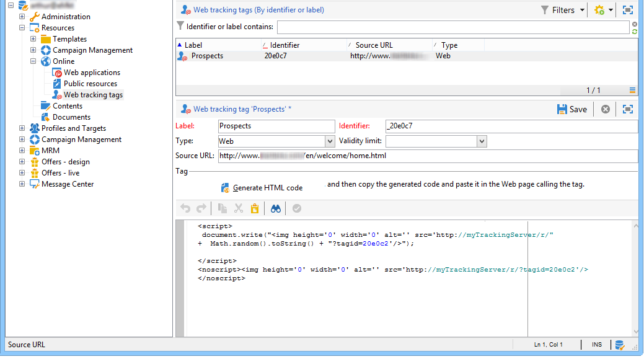This screenshot has height=359, width=644.
Task: Click the green refresh icon beside filter field
Action: [x=635, y=31]
